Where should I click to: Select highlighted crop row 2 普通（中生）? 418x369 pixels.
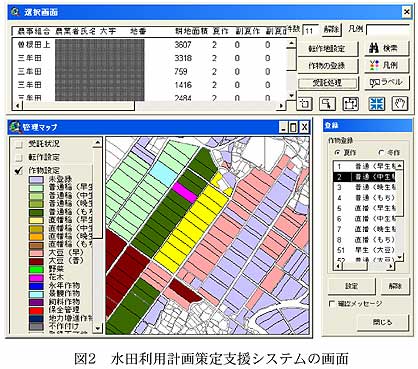coord(364,177)
